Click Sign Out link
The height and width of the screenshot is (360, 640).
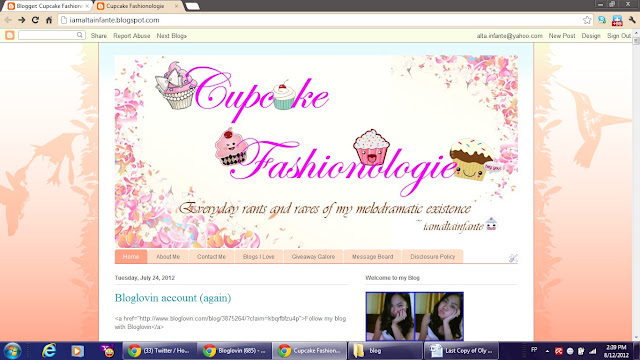[619, 36]
